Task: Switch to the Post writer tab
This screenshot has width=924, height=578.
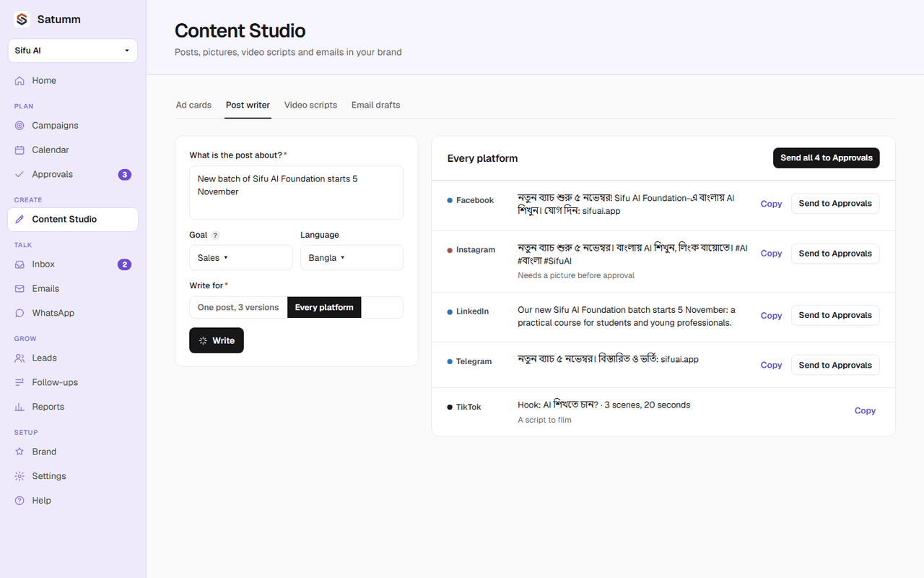Action: [248, 105]
